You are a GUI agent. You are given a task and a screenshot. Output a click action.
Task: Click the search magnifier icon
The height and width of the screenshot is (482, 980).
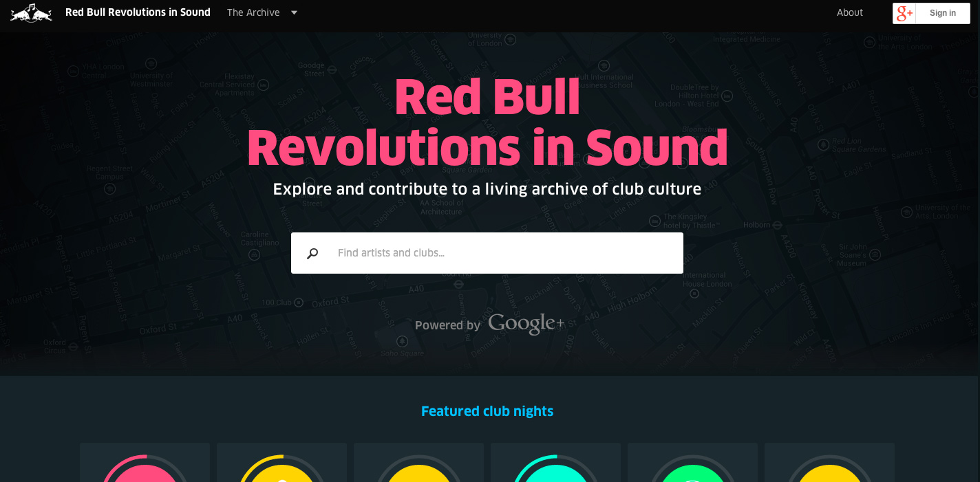coord(312,253)
